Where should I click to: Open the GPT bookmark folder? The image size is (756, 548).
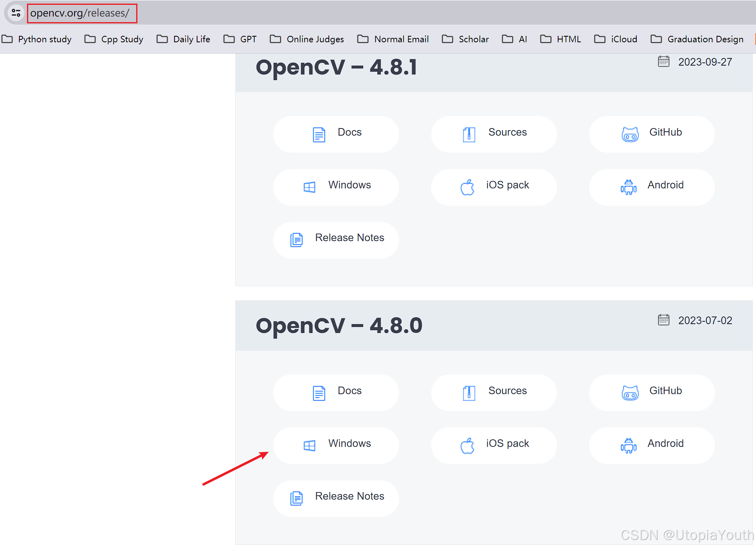240,39
